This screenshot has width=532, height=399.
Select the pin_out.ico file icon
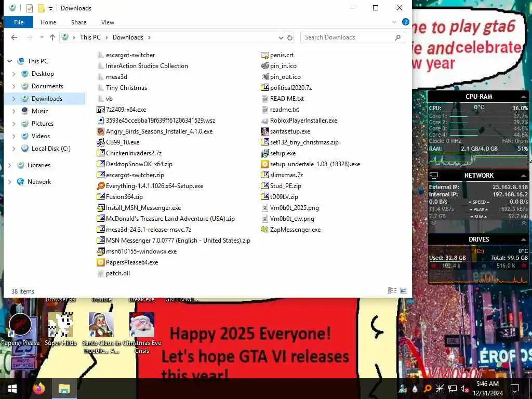tap(264, 77)
